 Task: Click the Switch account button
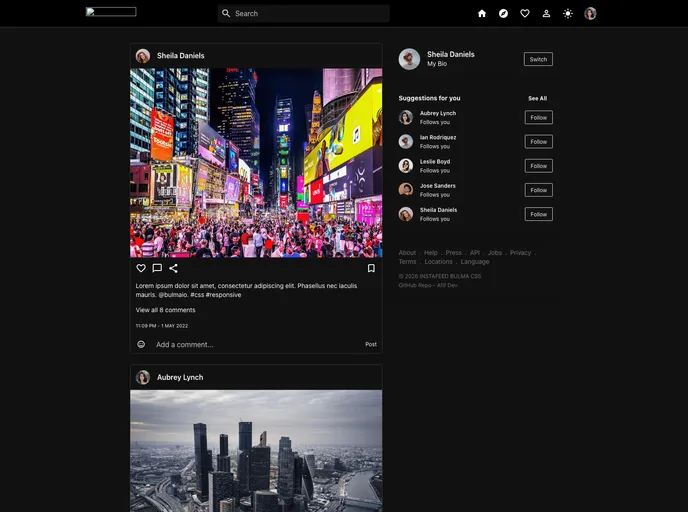[538, 59]
